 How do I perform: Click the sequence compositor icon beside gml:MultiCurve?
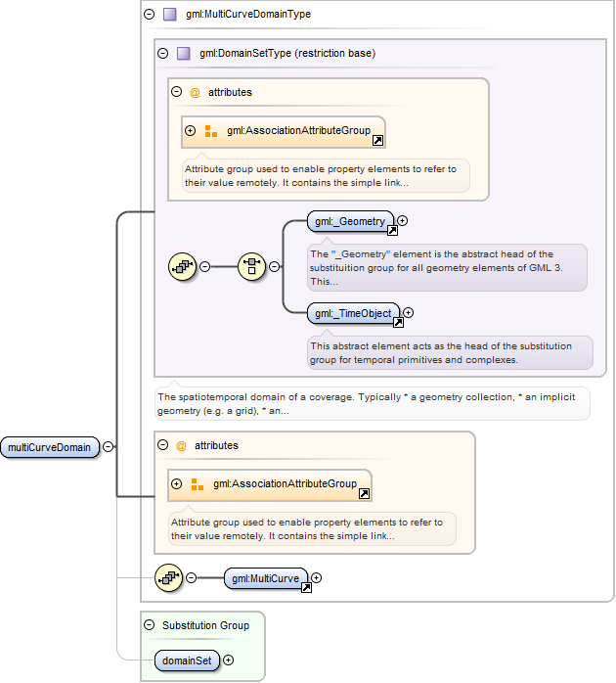169,578
